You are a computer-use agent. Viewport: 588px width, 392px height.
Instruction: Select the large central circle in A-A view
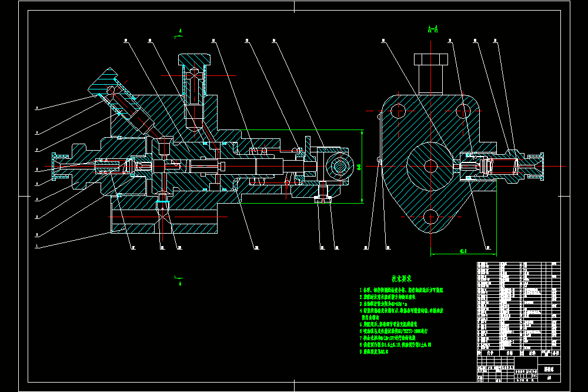point(430,166)
